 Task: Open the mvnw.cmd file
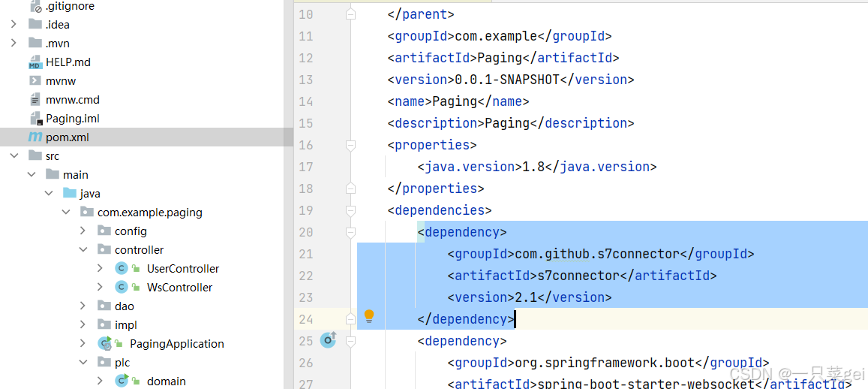pyautogui.click(x=73, y=100)
